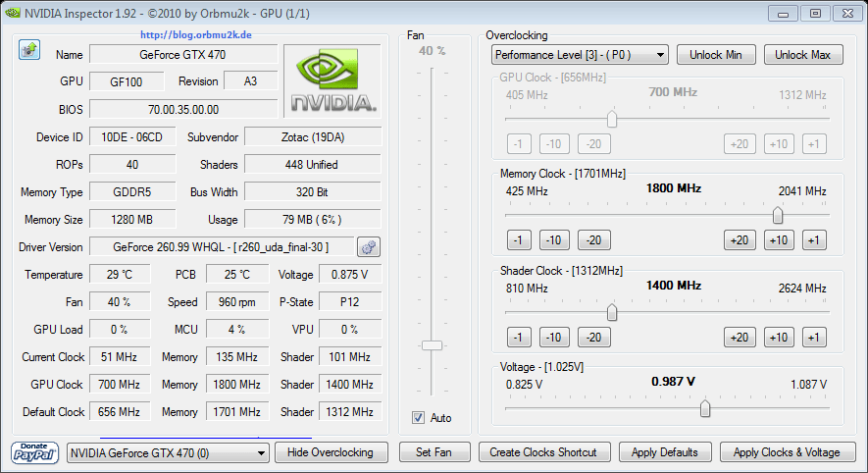Click the GPU Clock slider thumb
Viewport: 868px width, 473px height.
[612, 119]
